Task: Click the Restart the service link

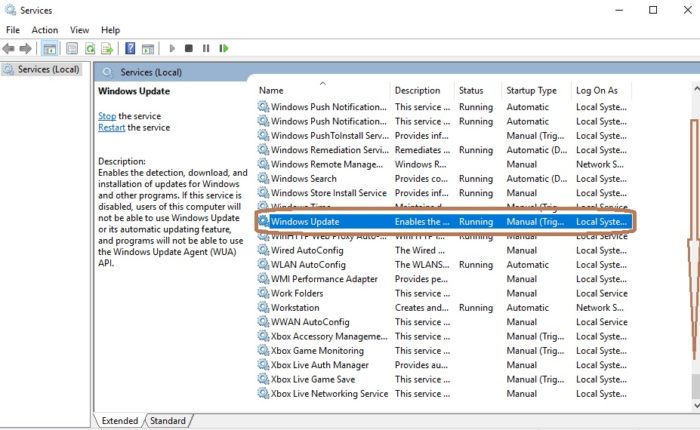Action: tap(111, 128)
